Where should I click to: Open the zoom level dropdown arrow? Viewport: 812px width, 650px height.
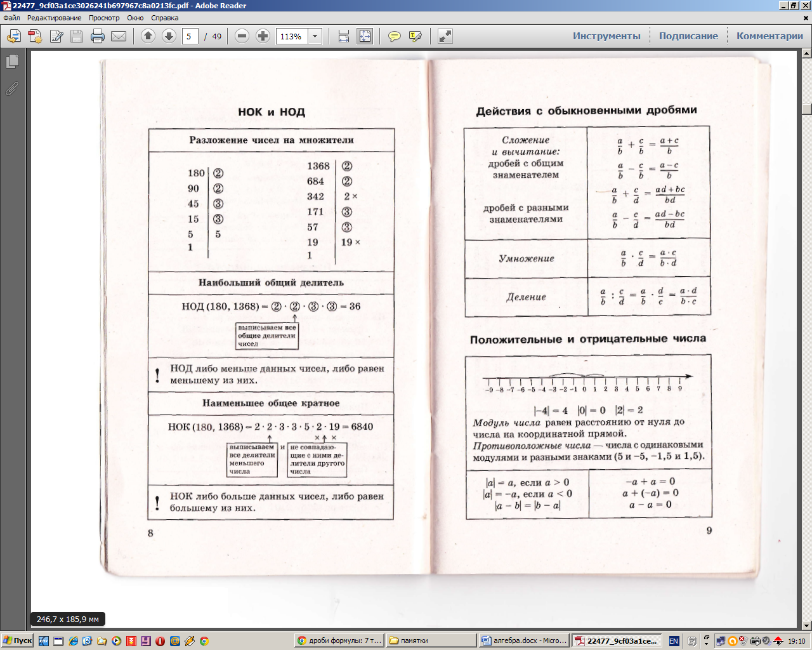click(x=315, y=36)
